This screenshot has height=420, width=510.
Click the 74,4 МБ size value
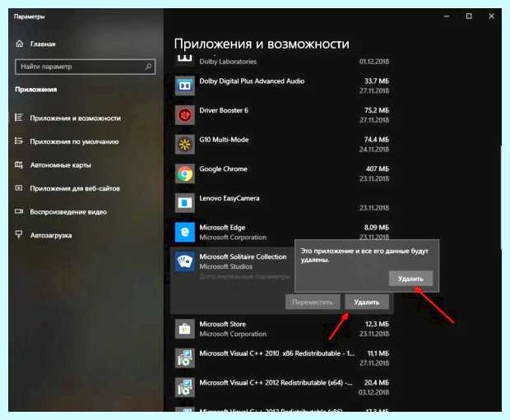click(377, 140)
